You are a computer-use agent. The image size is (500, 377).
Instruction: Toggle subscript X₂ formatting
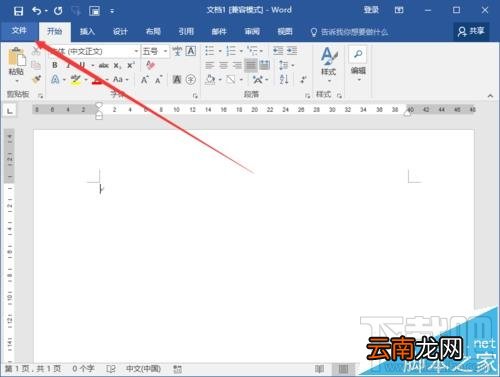point(117,66)
